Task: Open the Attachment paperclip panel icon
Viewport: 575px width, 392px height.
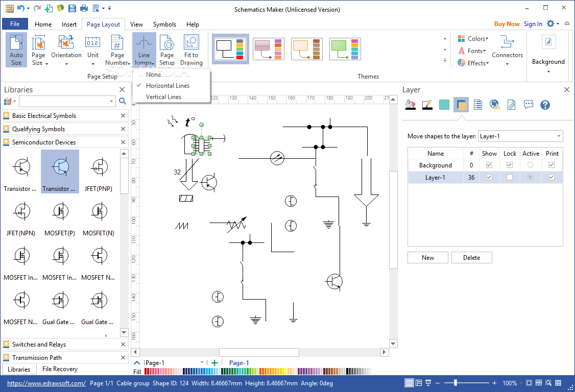Action: pos(512,105)
